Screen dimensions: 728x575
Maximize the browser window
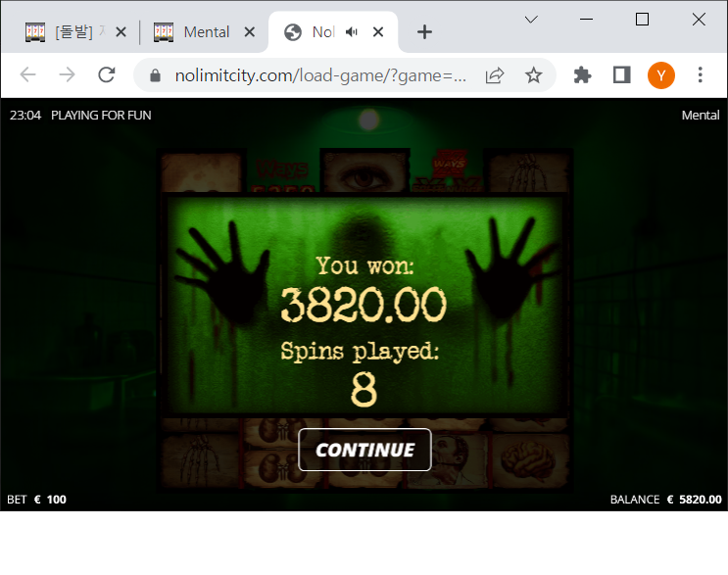click(642, 19)
